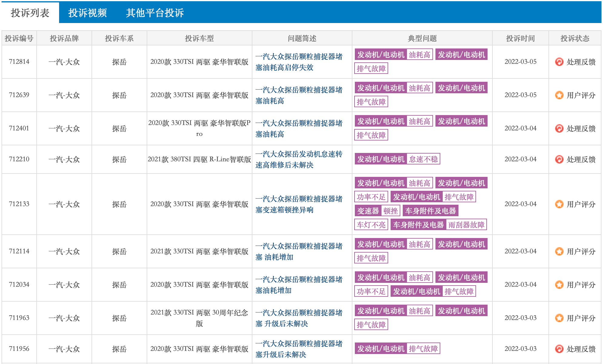Click the 问题简述 column header
The image size is (603, 364).
[302, 38]
